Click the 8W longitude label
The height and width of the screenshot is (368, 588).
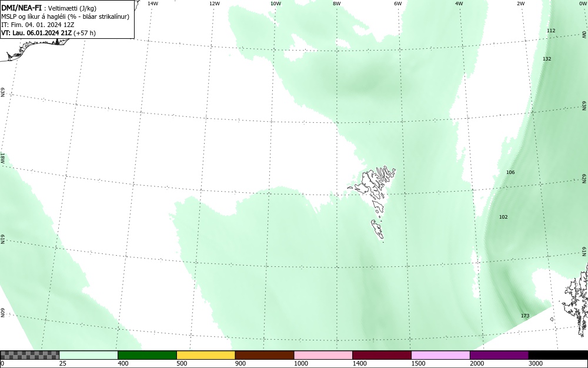coord(336,4)
